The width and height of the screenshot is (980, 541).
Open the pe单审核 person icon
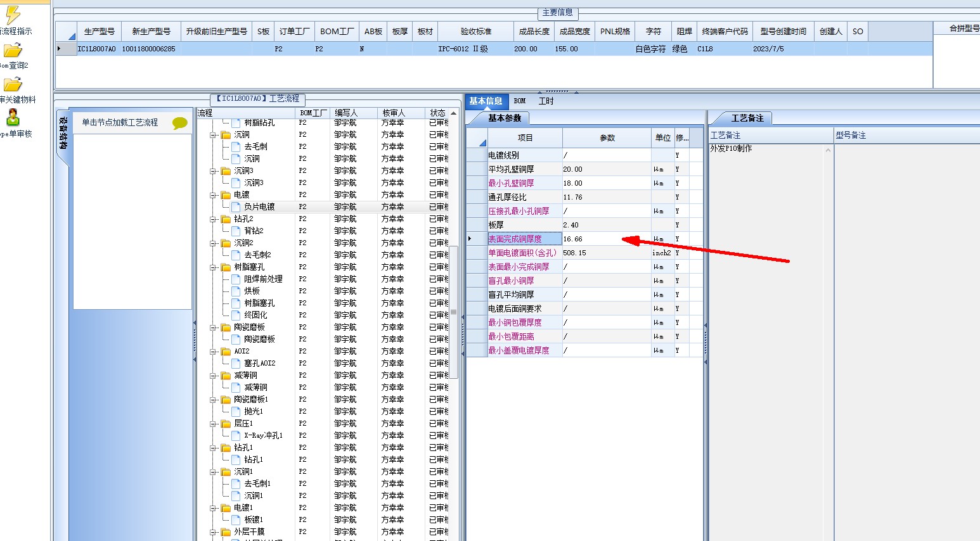(13, 118)
